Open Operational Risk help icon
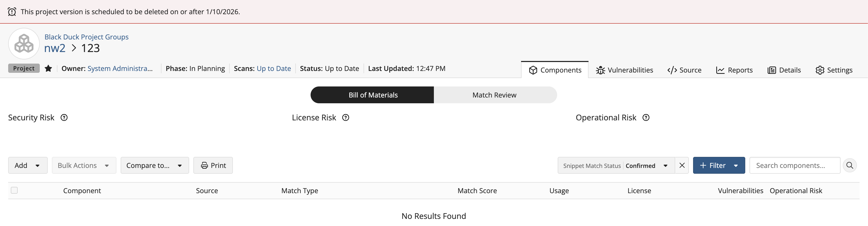Viewport: 868px width, 226px height. click(646, 118)
